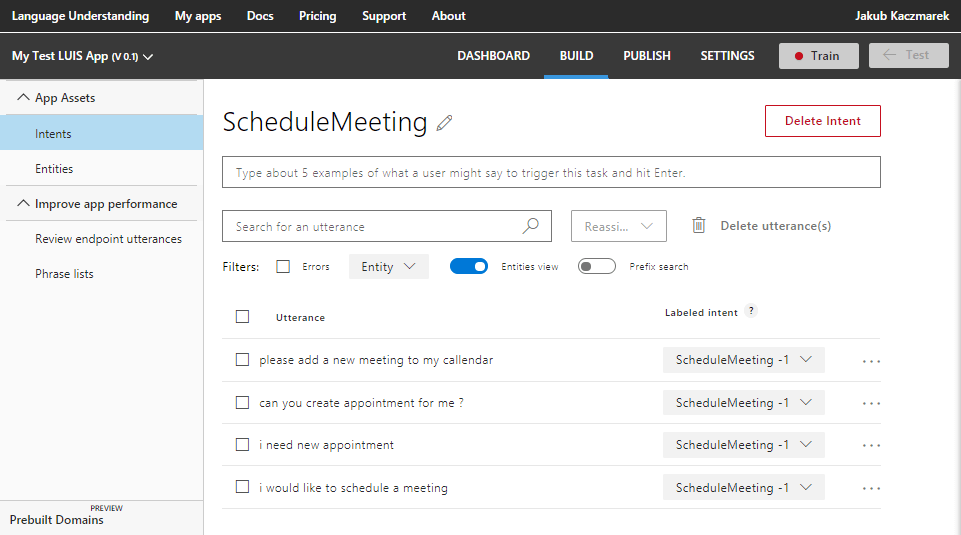Screen dimensions: 961x535
Task: Open the About page link
Action: pyautogui.click(x=449, y=16)
